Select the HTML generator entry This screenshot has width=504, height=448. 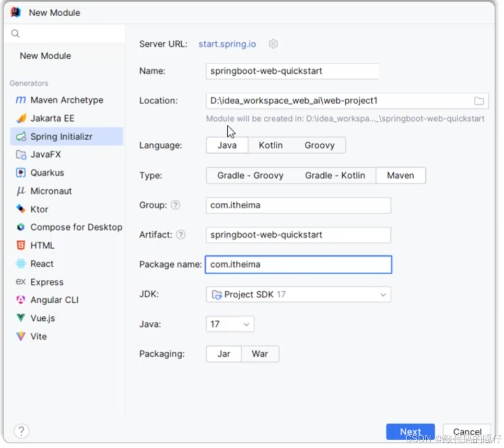tap(66, 246)
